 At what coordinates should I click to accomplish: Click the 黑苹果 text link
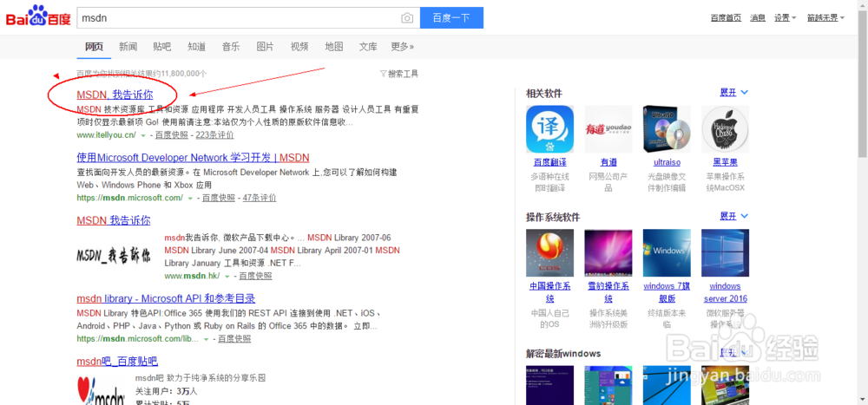(725, 163)
